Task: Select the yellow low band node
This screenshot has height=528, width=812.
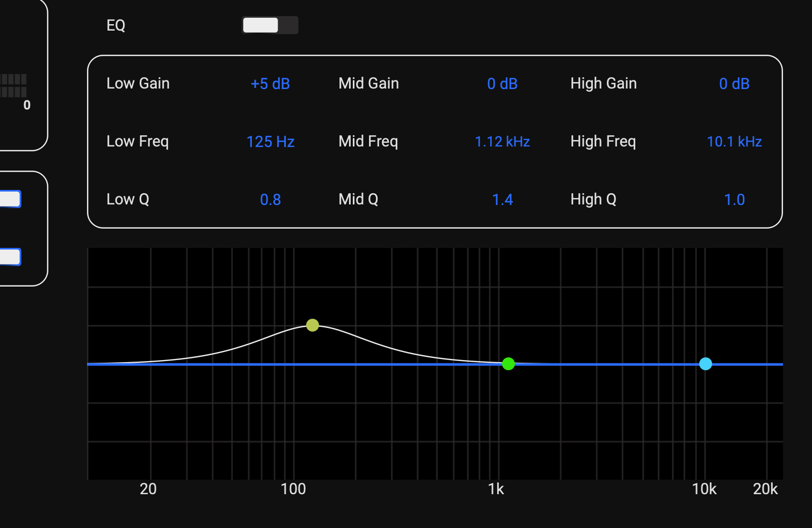Action: 313,325
